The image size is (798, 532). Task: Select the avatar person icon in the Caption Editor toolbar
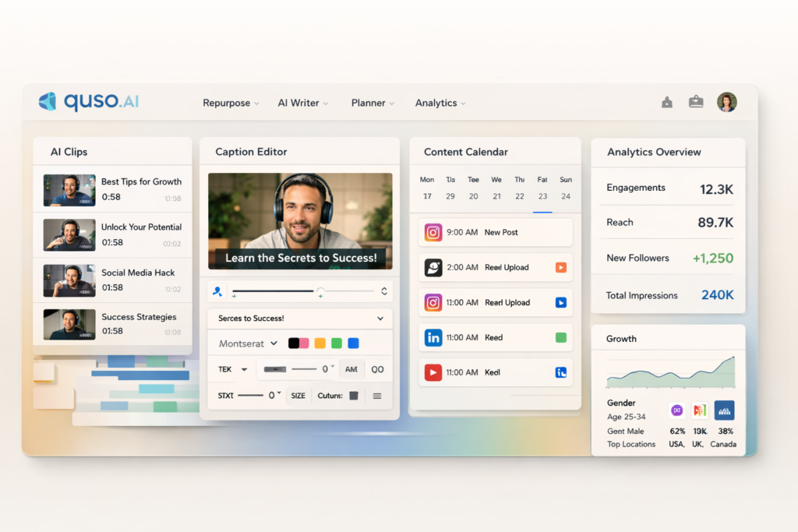217,291
